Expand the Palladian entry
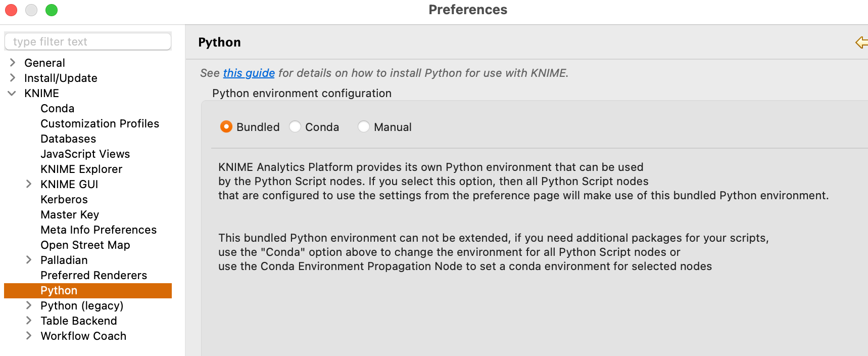This screenshot has height=356, width=868. [x=29, y=260]
